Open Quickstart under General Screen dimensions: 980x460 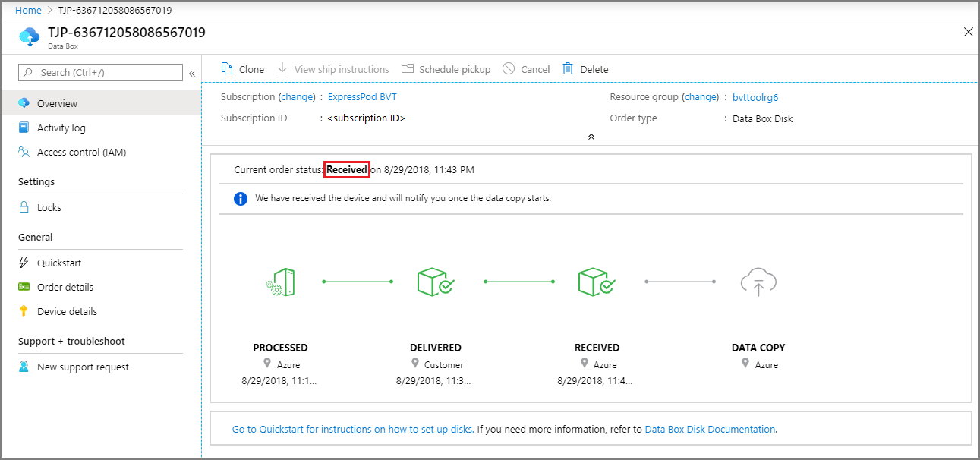point(101,263)
